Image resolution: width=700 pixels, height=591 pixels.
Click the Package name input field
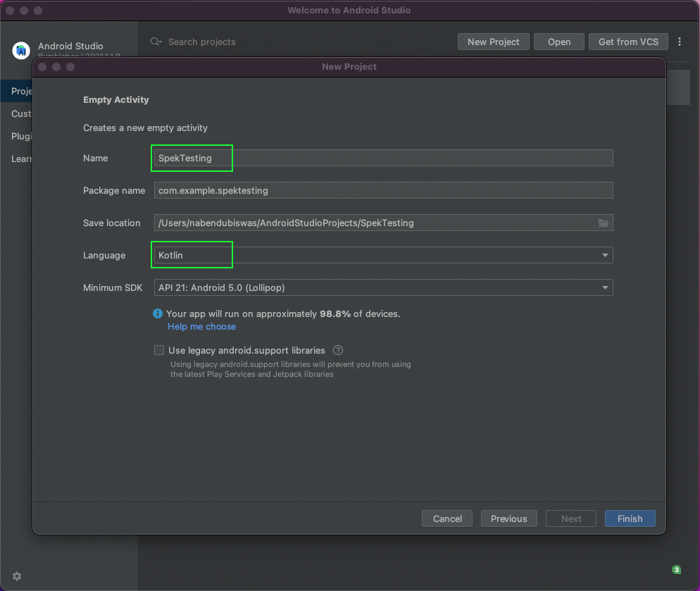point(384,190)
